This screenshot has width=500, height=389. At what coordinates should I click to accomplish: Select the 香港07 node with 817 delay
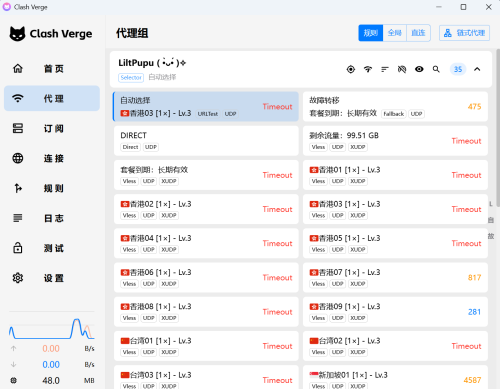click(x=395, y=277)
